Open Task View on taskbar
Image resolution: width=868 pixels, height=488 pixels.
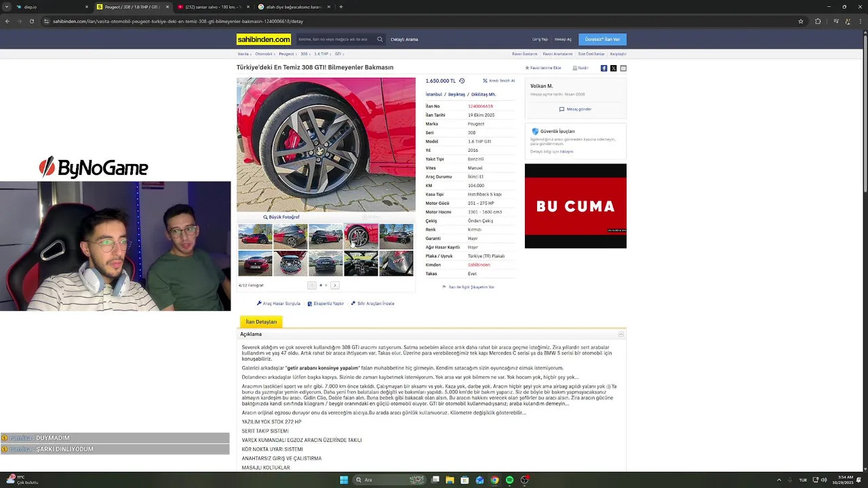coord(435,480)
